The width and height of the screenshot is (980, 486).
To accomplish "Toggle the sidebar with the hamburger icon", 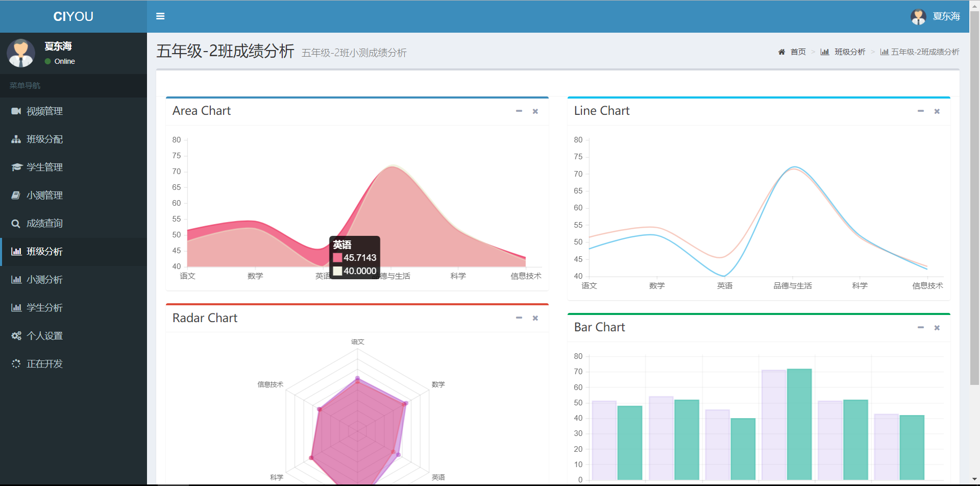I will pos(160,16).
